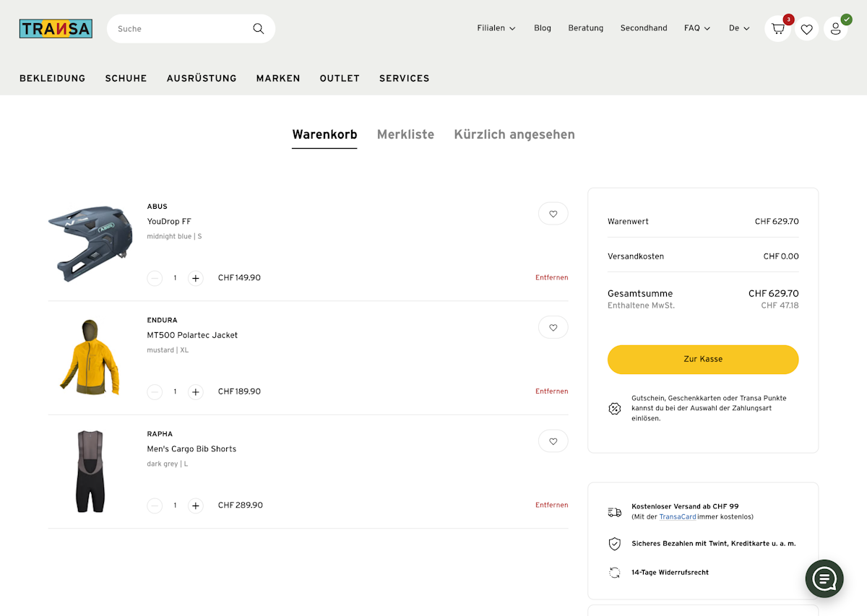The width and height of the screenshot is (867, 616).
Task: Open the user account icon
Action: tap(836, 29)
